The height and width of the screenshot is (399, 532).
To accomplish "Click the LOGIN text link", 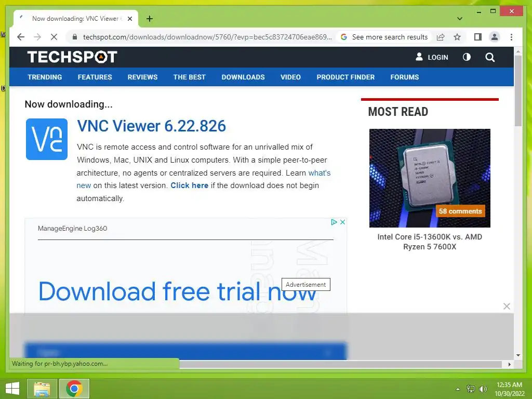I will click(x=437, y=57).
